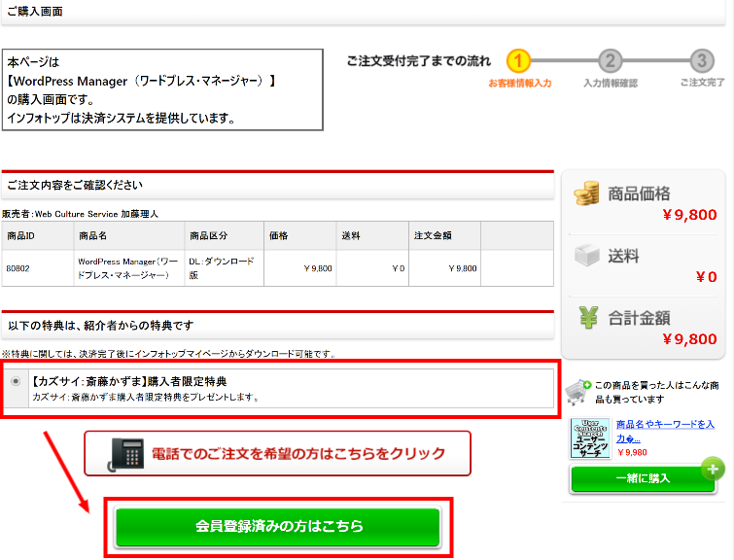Click the ユーザーコンテンツサーチ product thumbnail
The image size is (734, 560).
coord(590,438)
